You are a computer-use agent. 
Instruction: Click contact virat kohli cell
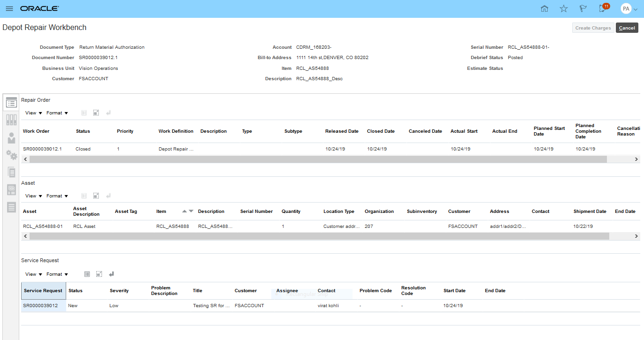point(328,306)
